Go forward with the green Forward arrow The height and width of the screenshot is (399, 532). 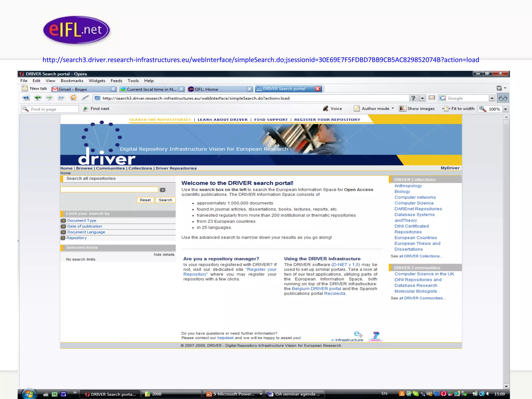click(x=49, y=98)
